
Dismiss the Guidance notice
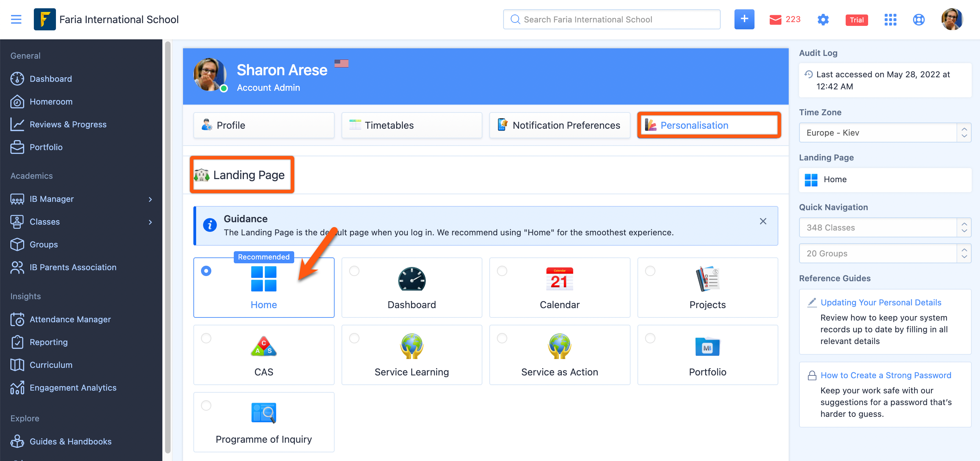tap(763, 221)
